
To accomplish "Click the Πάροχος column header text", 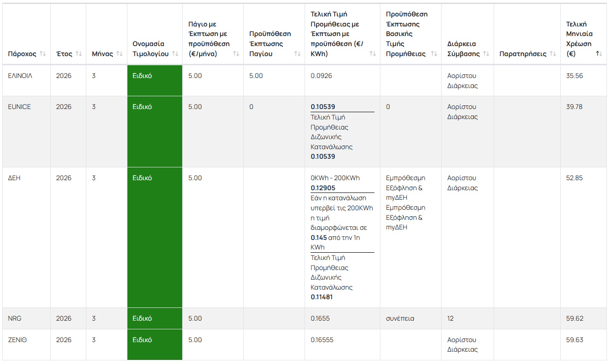I will coord(22,54).
